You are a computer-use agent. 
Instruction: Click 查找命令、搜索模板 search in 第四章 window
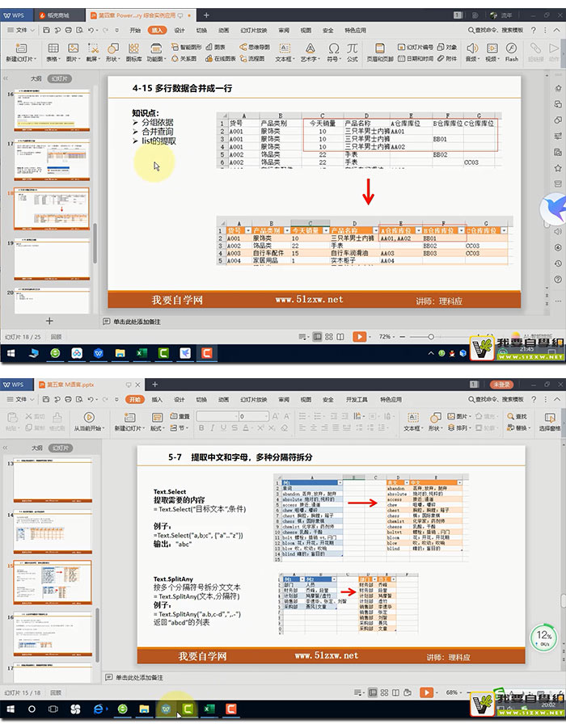(496, 30)
